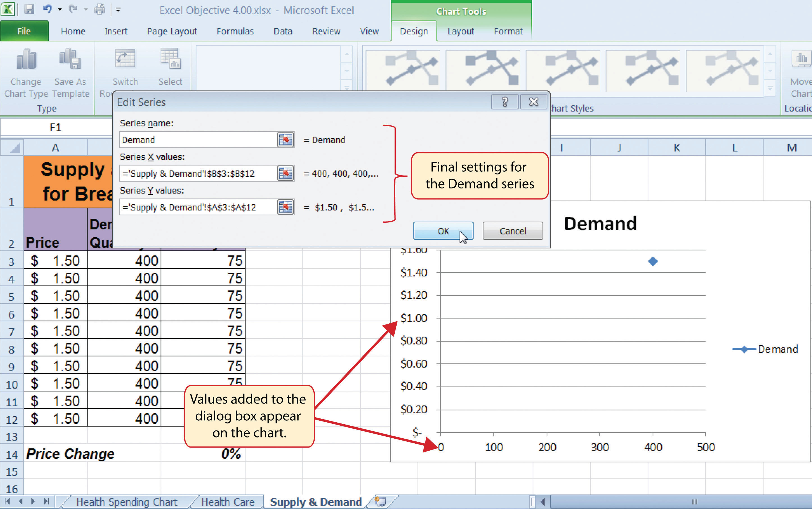812x509 pixels.
Task: Click Cancel to dismiss the Edit Series dialog
Action: [x=512, y=231]
